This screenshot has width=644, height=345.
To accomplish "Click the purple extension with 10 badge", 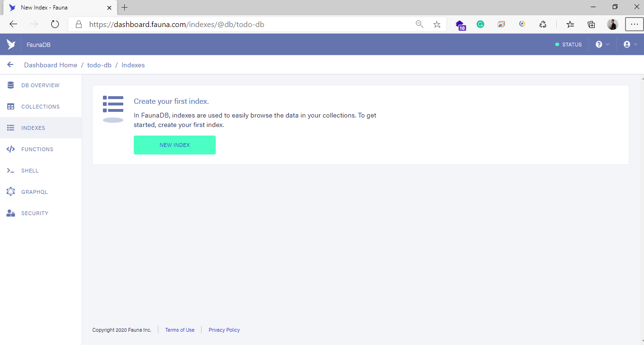I will click(460, 25).
